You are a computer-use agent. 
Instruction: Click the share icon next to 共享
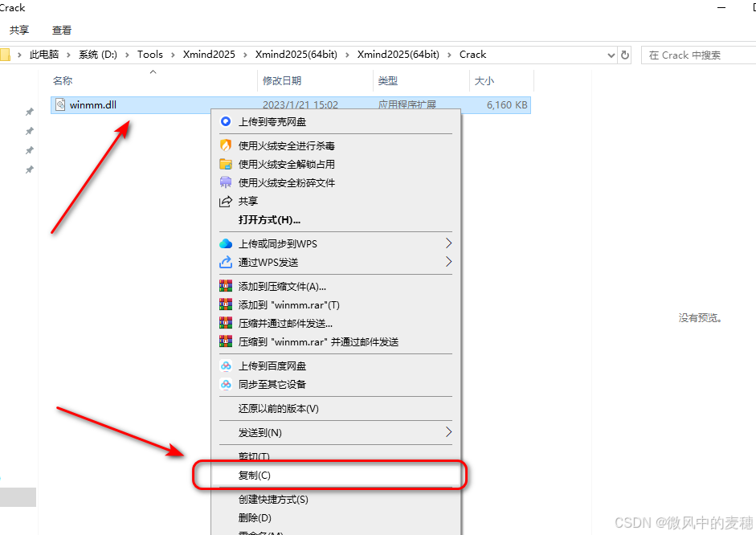[x=225, y=201]
